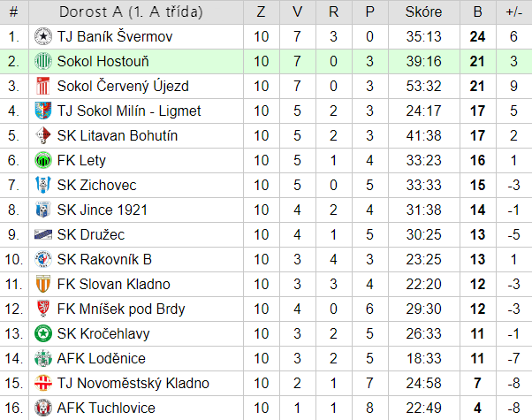Click the SK Litavan Bohutín logo
The image size is (532, 420).
pyautogui.click(x=43, y=136)
